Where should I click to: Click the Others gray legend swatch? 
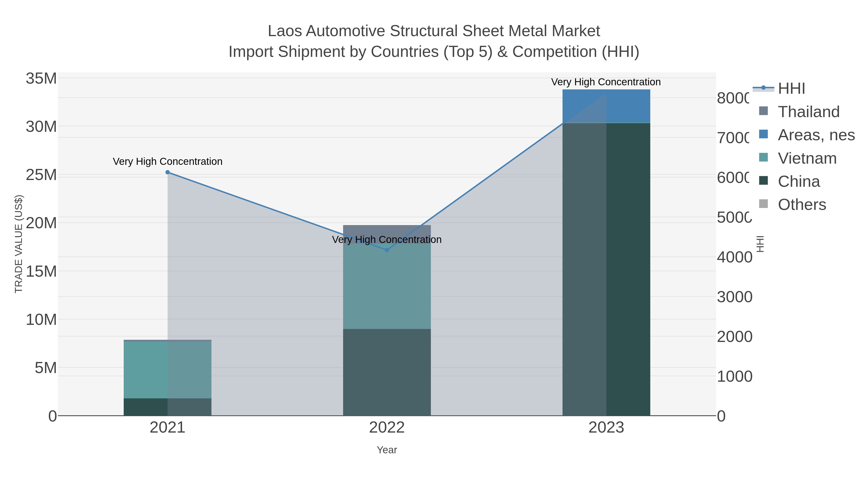763,204
